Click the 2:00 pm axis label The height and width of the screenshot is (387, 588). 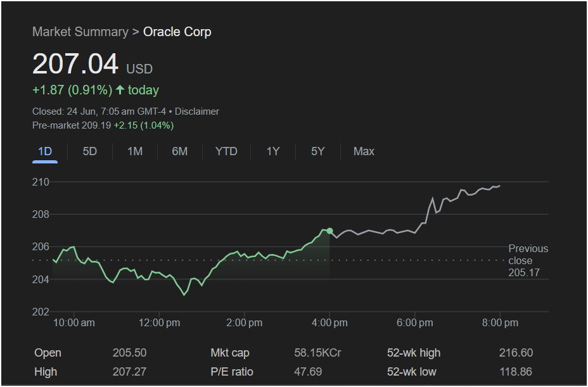(x=245, y=323)
